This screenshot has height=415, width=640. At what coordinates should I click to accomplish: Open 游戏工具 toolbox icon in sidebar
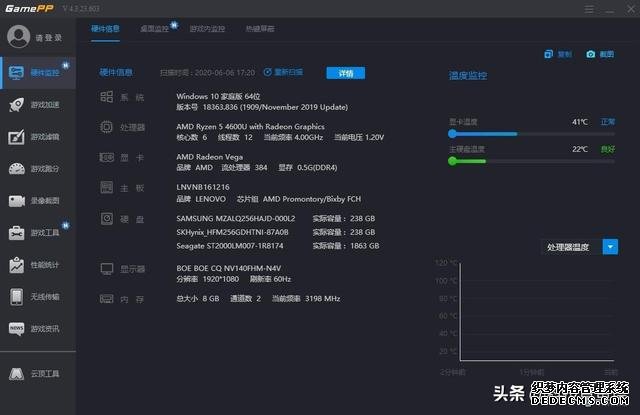(17, 233)
